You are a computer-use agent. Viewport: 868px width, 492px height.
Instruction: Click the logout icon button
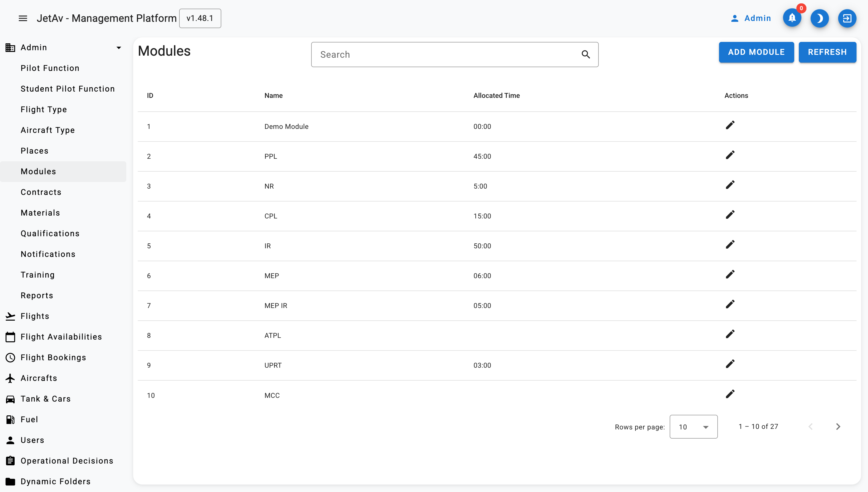pos(847,18)
